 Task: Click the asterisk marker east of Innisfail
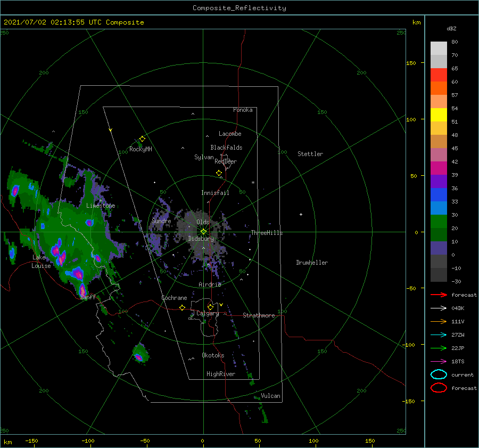pyautogui.click(x=253, y=183)
